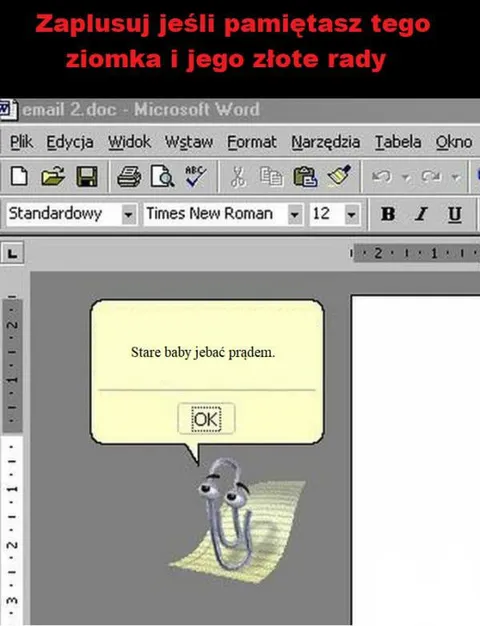Image resolution: width=480 pixels, height=626 pixels.
Task: Click inside the Times New Roman font field
Action: 216,214
